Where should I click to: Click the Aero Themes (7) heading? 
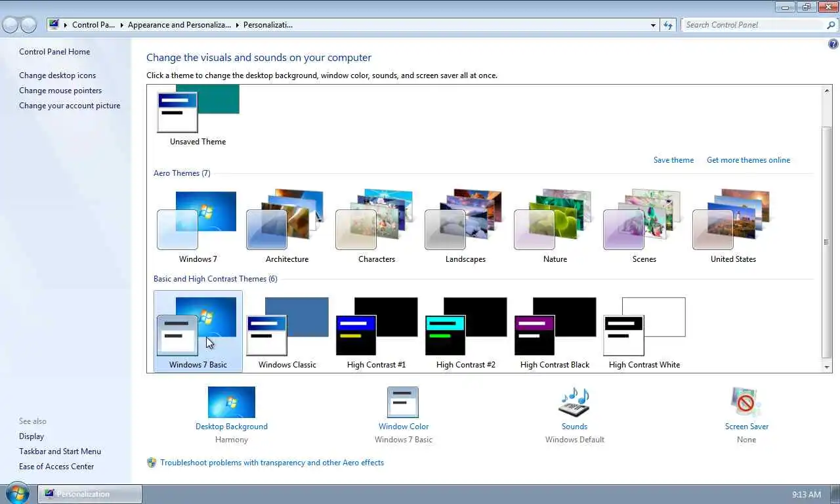(182, 173)
